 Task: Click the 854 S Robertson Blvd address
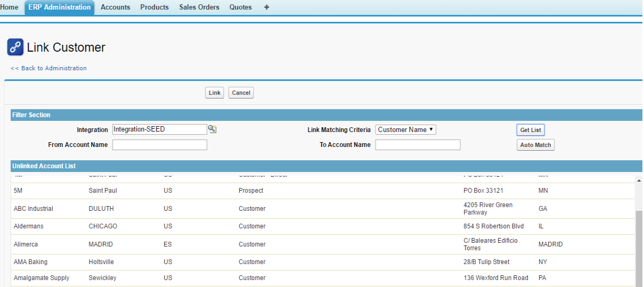[x=494, y=226]
